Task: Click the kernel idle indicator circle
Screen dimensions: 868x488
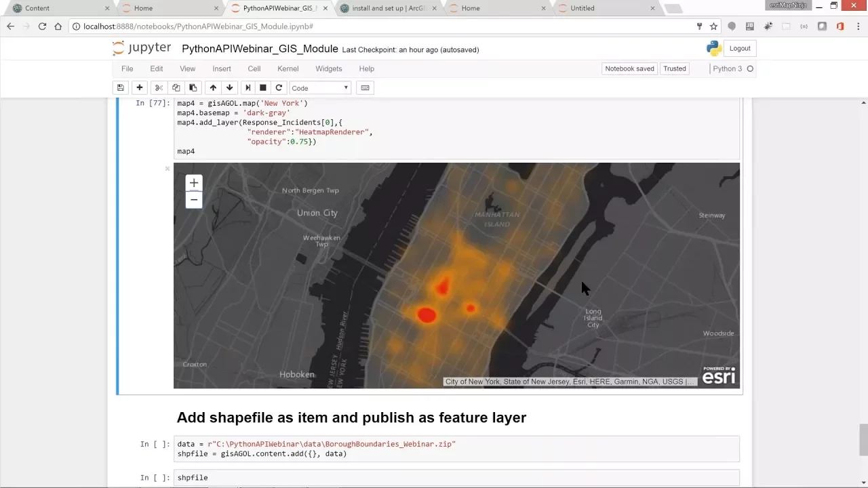Action: pos(750,68)
